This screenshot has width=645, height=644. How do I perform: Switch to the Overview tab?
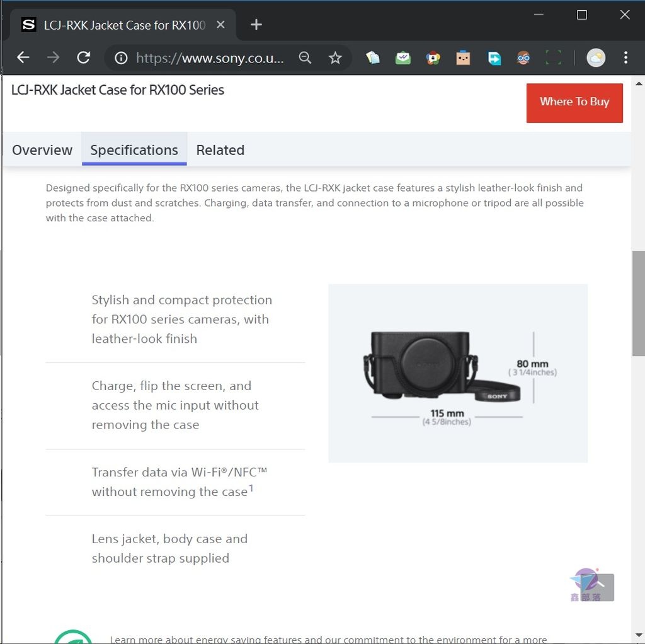point(42,150)
